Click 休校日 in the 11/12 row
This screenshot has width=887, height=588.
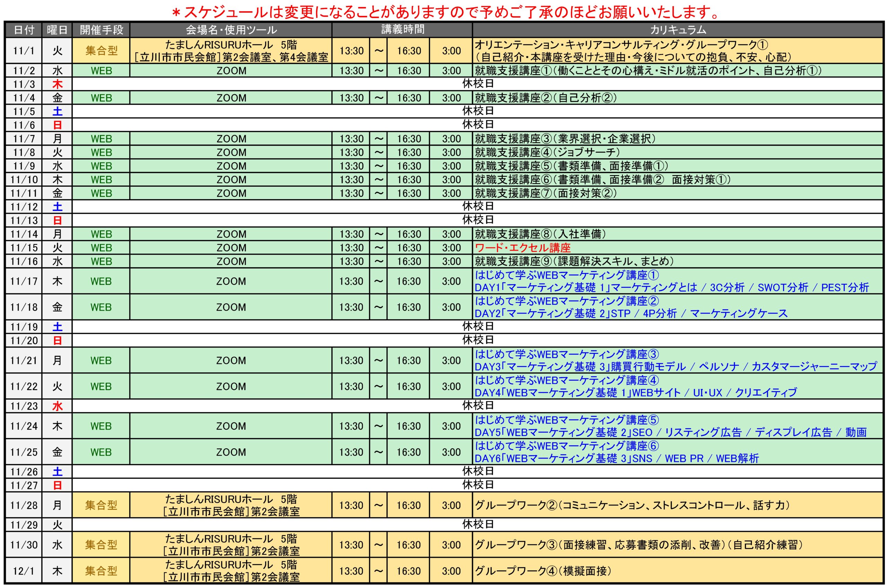coord(477,206)
